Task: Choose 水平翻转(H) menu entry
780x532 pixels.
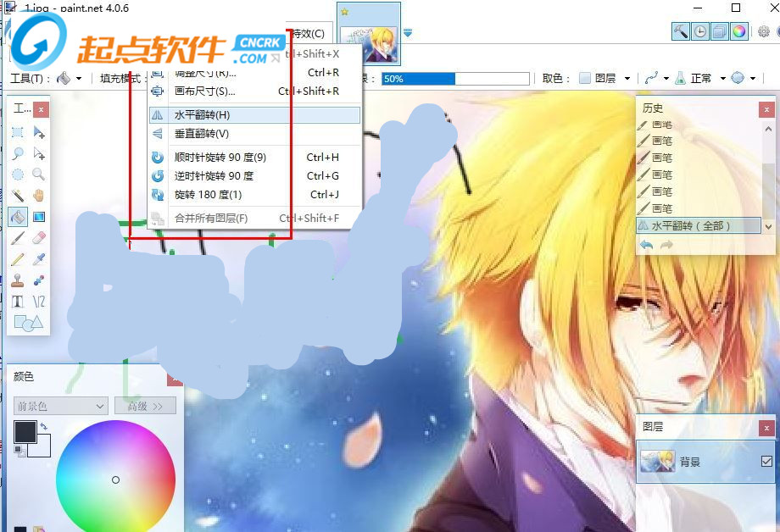Action: (254, 115)
